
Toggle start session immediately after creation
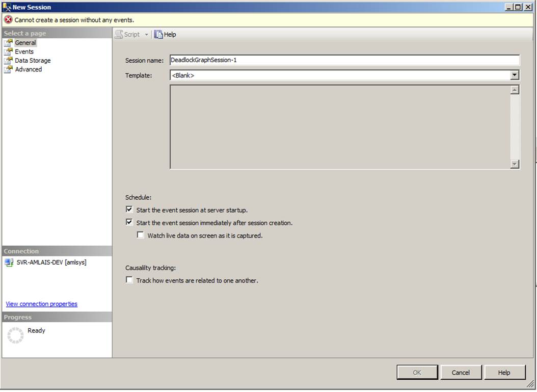coord(129,222)
